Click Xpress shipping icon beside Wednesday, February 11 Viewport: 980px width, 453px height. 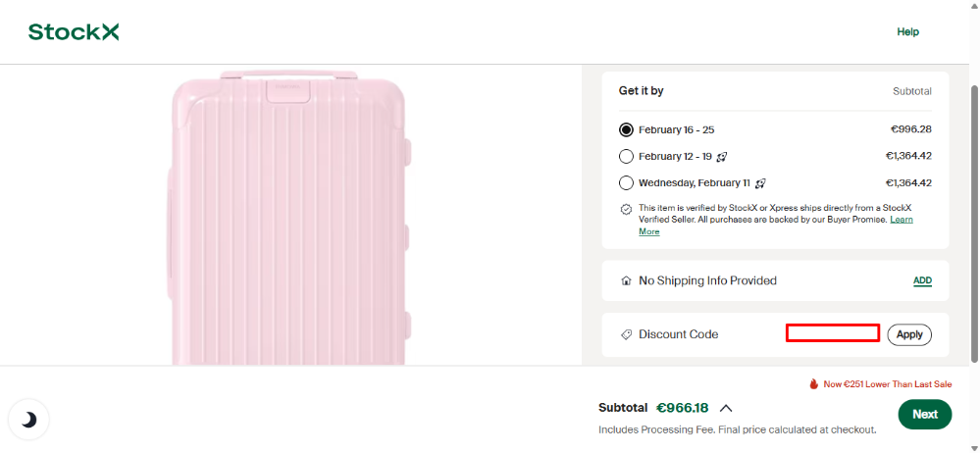pos(760,183)
